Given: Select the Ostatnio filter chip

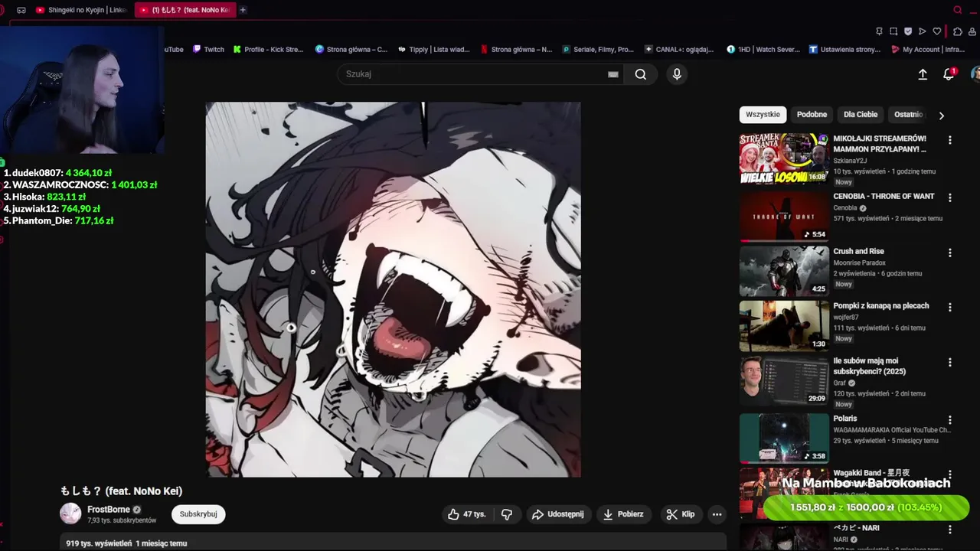Looking at the screenshot, I should [x=908, y=115].
